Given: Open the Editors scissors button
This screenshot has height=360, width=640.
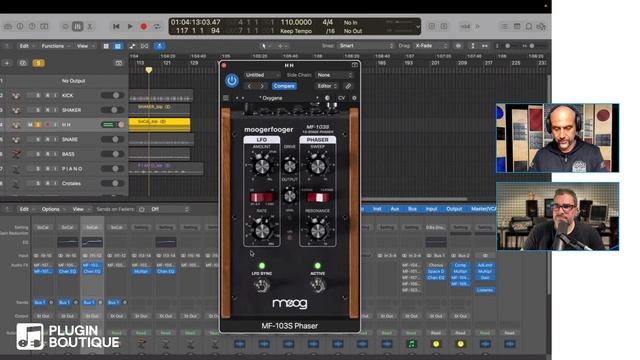Looking at the screenshot, I should pos(90,27).
